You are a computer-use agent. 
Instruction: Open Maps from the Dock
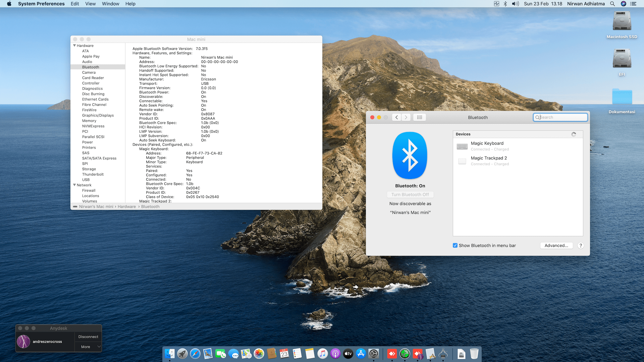246,354
